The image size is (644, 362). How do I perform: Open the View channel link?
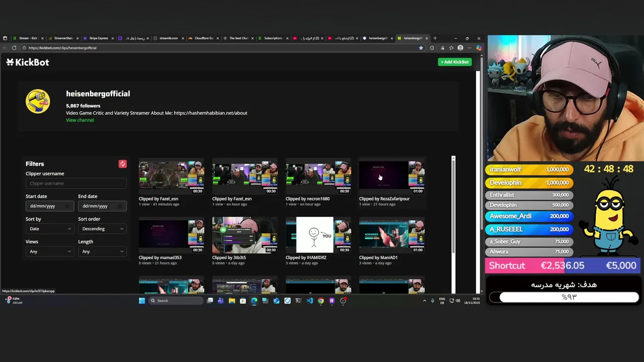point(79,120)
